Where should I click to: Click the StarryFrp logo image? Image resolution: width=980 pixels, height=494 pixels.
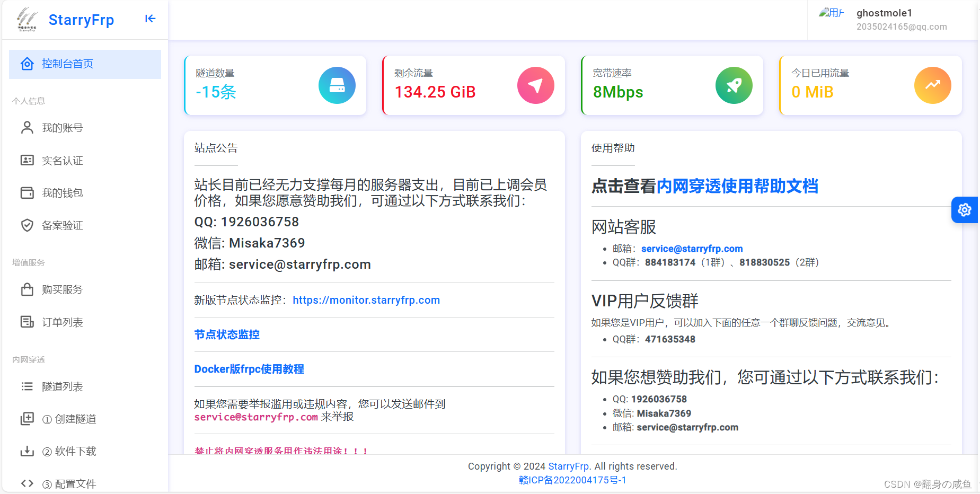[27, 20]
